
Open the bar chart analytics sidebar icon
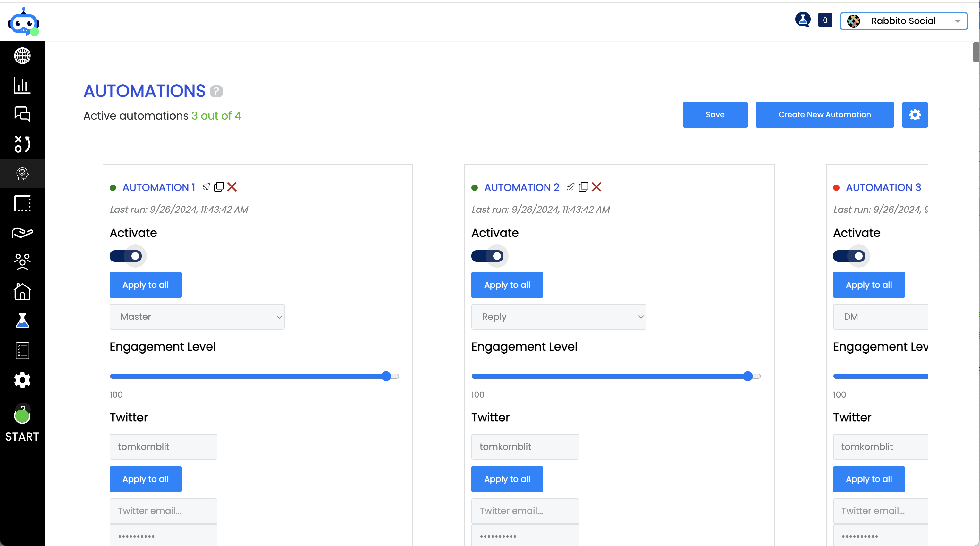coord(22,85)
